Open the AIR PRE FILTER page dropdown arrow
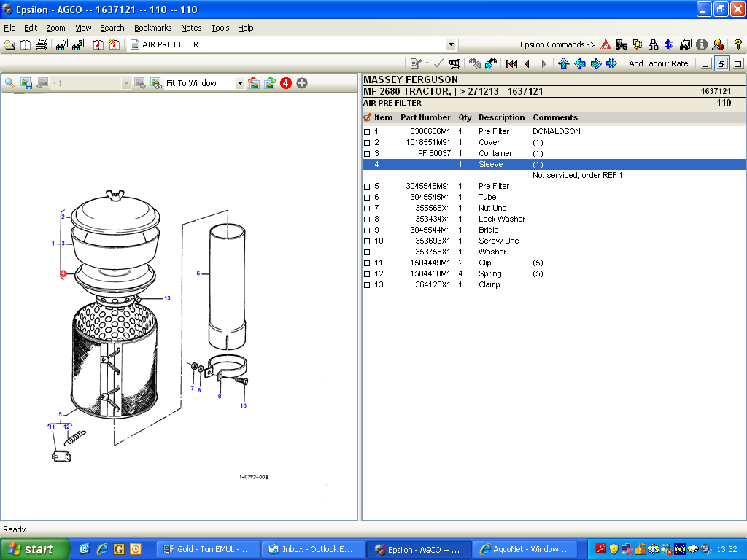This screenshot has width=747, height=560. coord(451,44)
